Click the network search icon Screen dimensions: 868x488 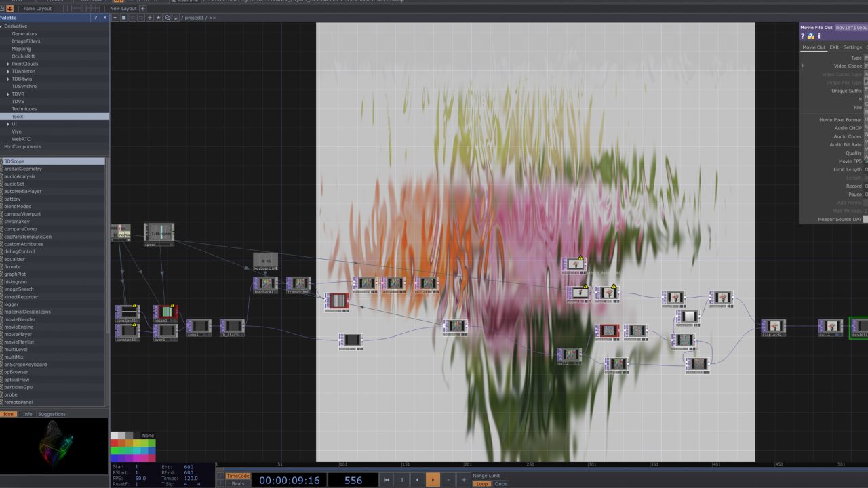(167, 18)
